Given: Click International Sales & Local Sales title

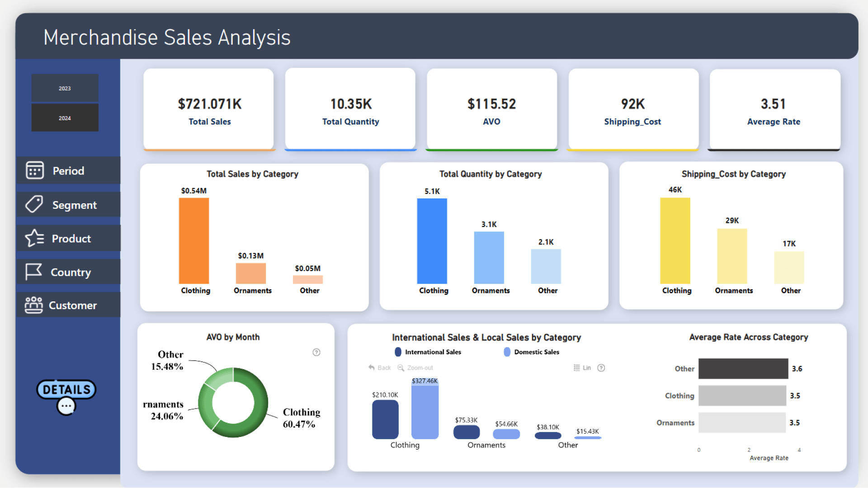Looking at the screenshot, I should (x=486, y=338).
